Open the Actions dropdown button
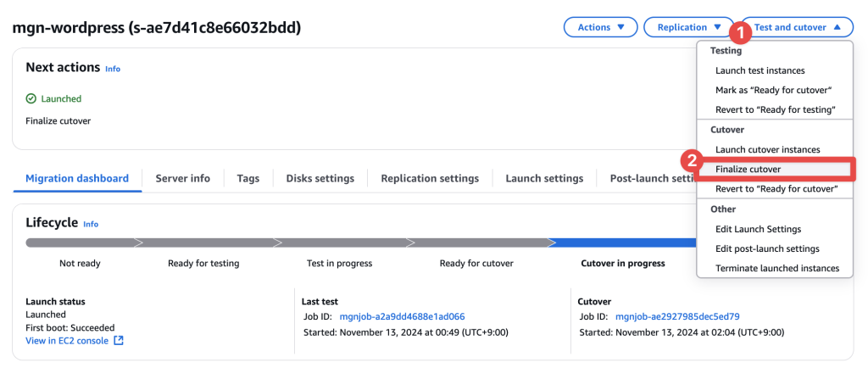Image resolution: width=868 pixels, height=368 pixels. tap(600, 27)
